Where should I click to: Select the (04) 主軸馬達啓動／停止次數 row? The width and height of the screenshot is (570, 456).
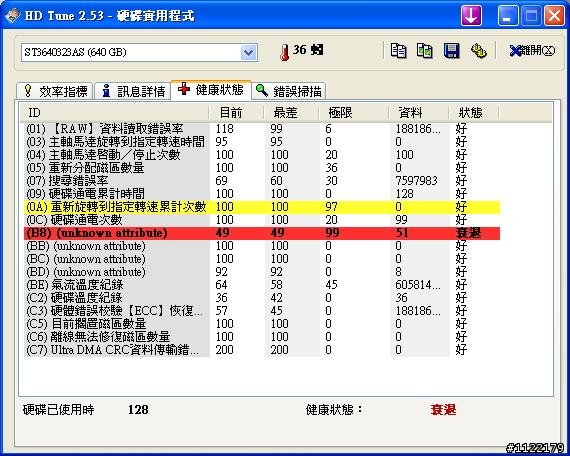[262, 155]
